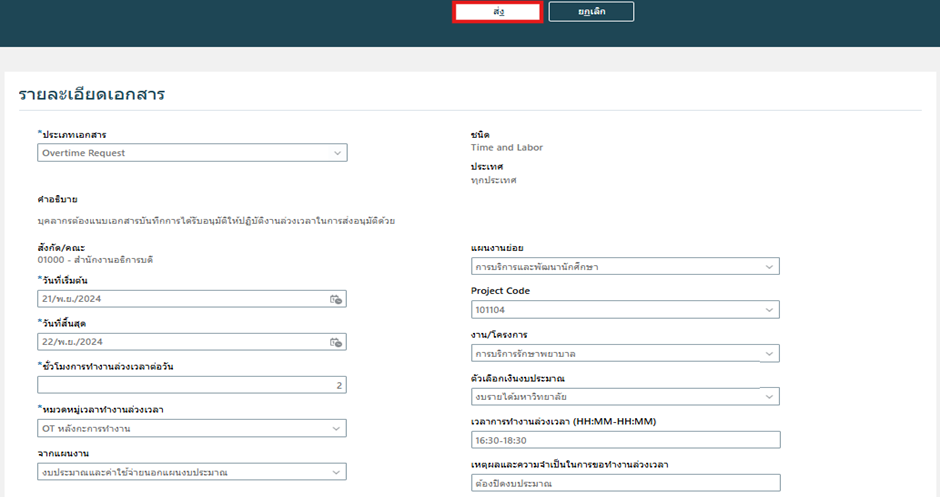Click chevron arrow on ประเภทเอกสาร field
This screenshot has height=497, width=940.
(x=337, y=153)
